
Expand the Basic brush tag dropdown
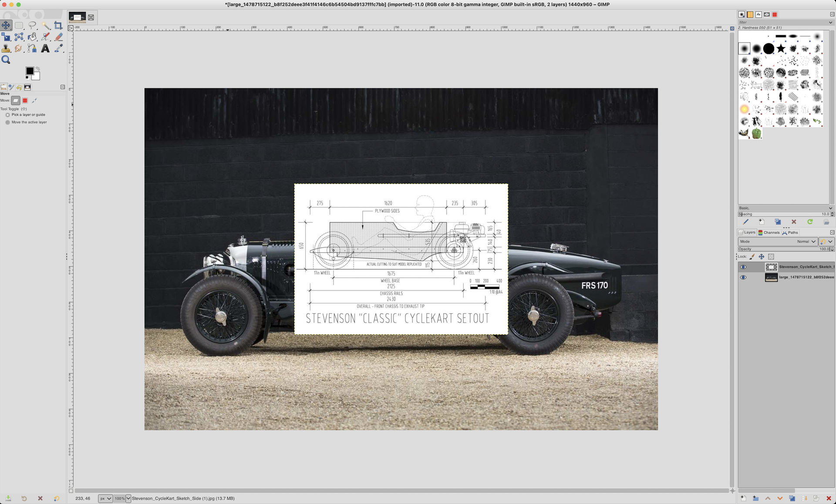[x=830, y=208]
